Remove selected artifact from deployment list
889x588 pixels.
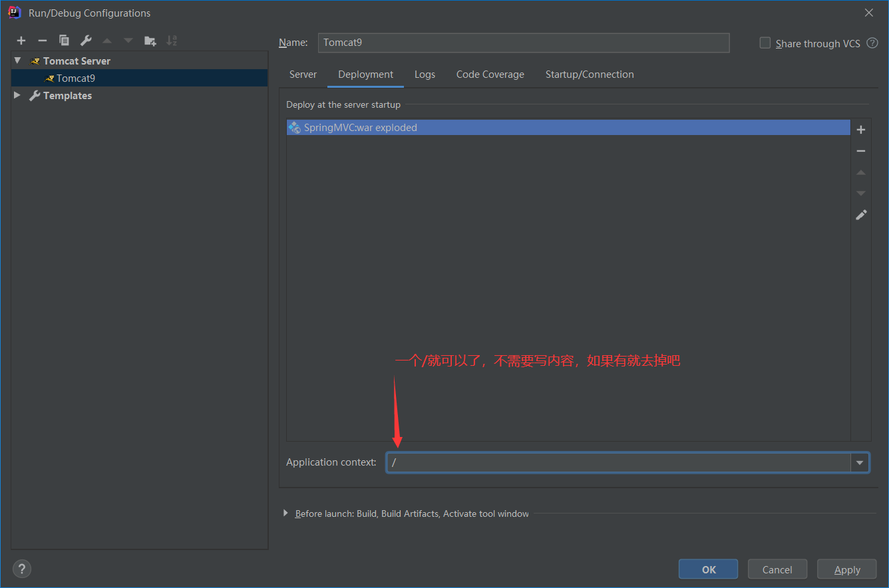click(861, 151)
